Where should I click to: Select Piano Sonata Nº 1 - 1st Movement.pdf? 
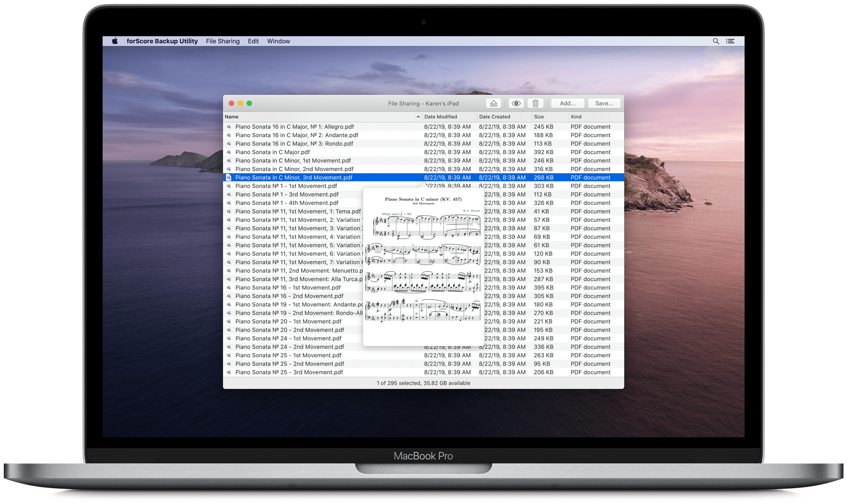click(423, 186)
